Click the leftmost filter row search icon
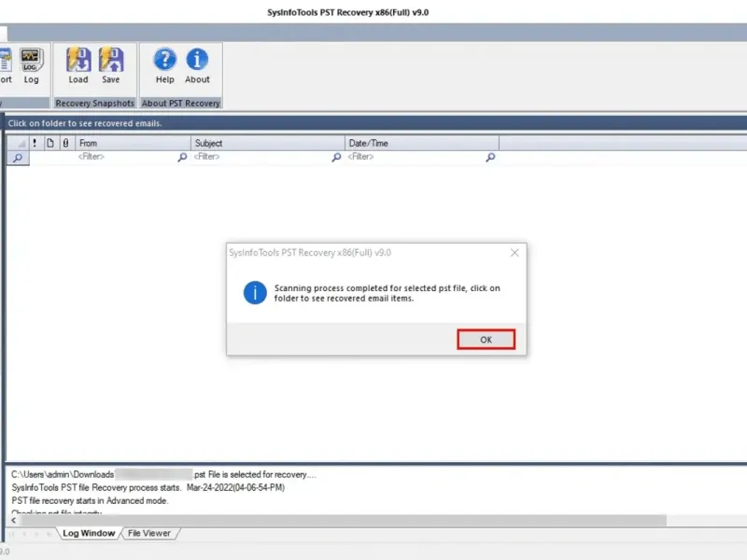 [18, 158]
